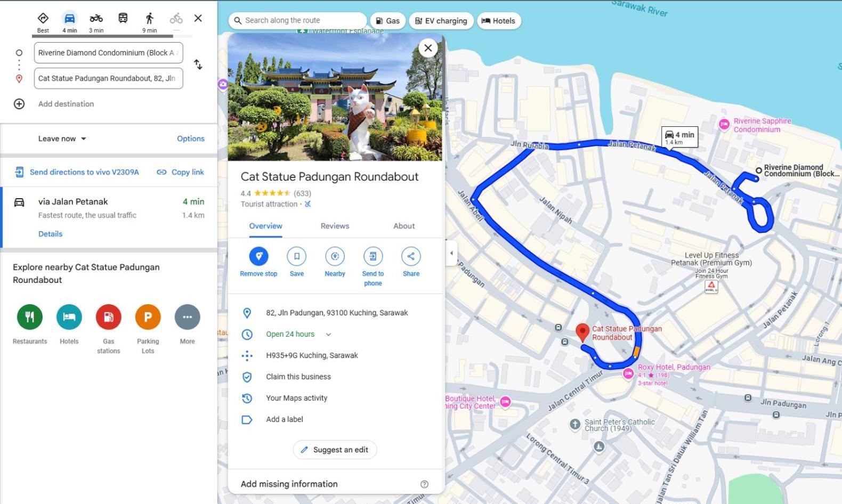This screenshot has height=504, width=842.
Task: Click Riverine Diamond Condominium origin marker
Action: (758, 170)
